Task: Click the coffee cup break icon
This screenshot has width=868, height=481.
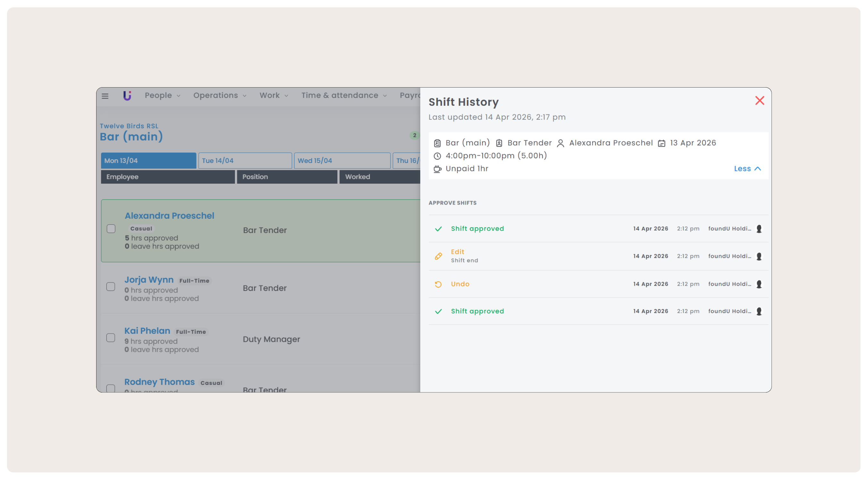Action: [437, 169]
